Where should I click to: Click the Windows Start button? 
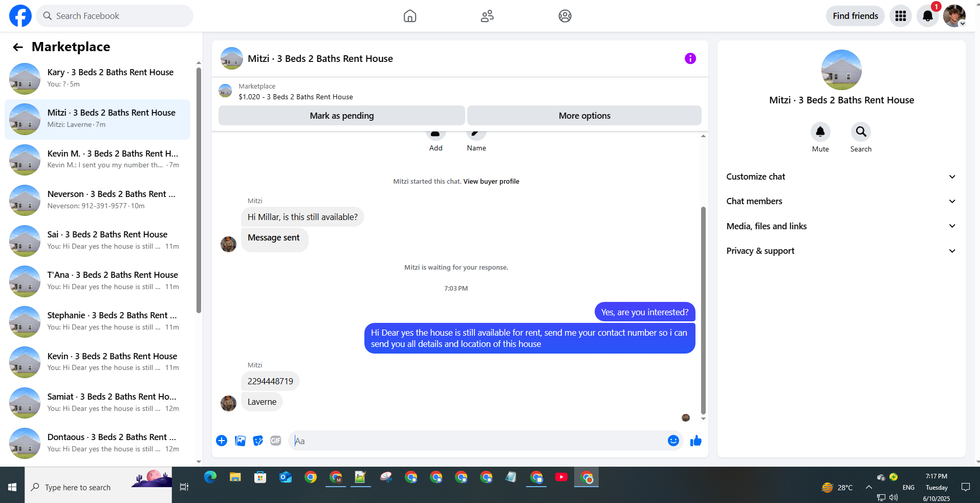[x=12, y=487]
